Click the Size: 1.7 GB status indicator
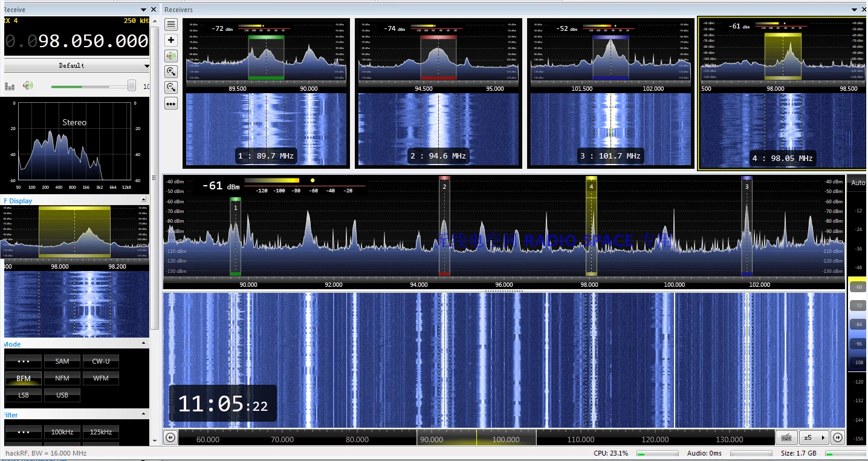868x461 pixels. [x=798, y=453]
